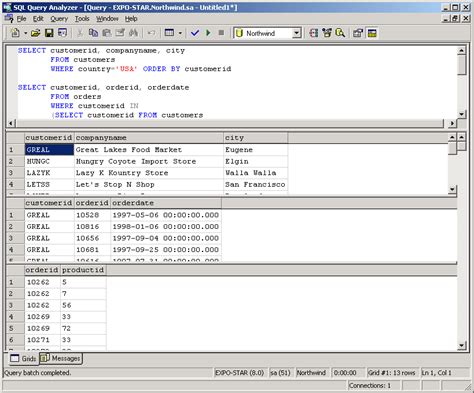Open Find with the binoculars icon
The width and height of the screenshot is (474, 393).
tap(133, 33)
